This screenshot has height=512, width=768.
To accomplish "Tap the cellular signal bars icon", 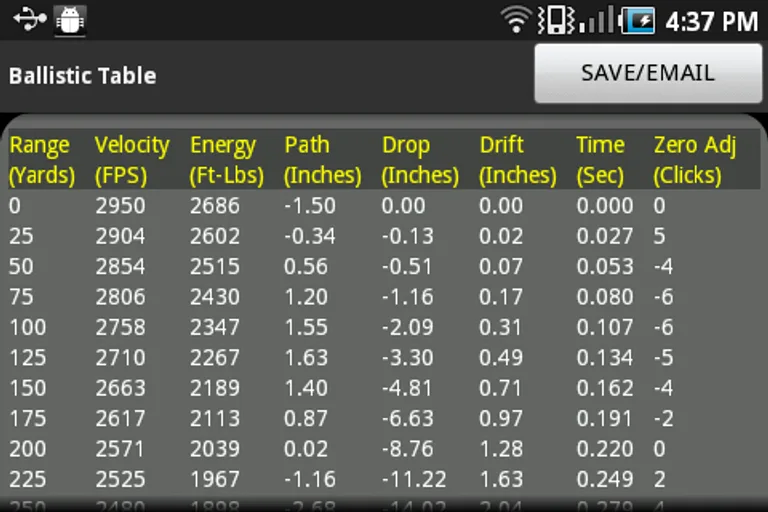I will click(x=597, y=19).
